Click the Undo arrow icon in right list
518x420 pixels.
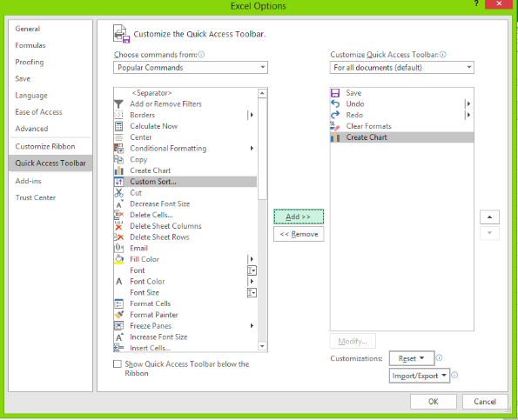coord(335,104)
